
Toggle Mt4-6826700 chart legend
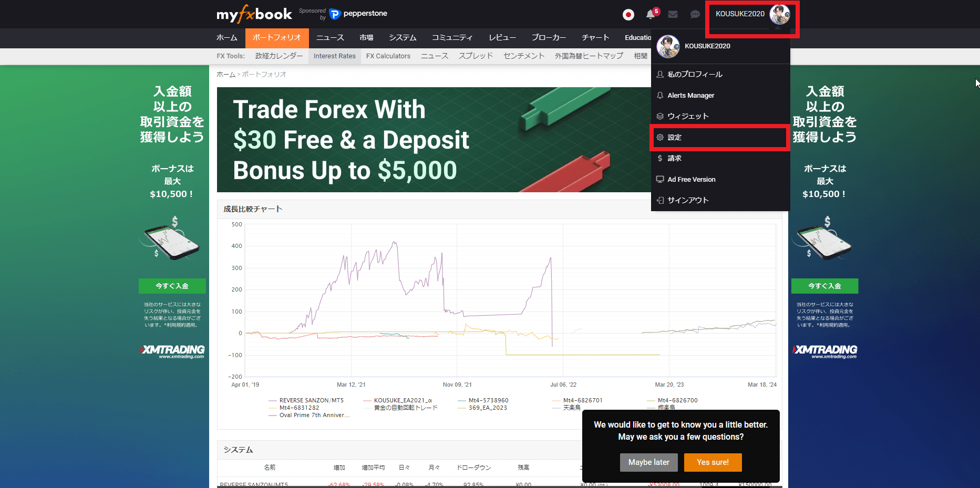pyautogui.click(x=673, y=400)
